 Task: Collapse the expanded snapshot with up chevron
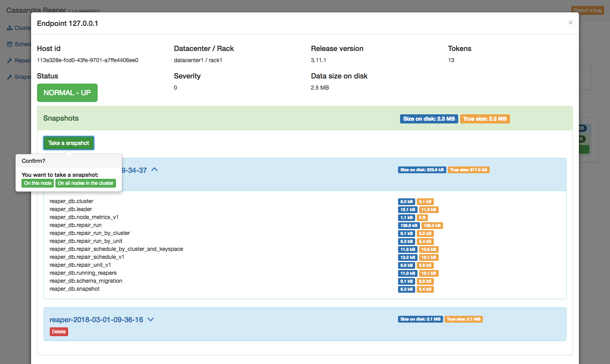click(155, 170)
